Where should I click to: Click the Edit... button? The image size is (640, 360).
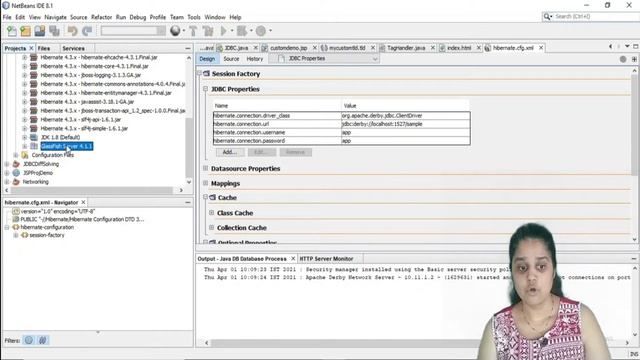coord(262,152)
